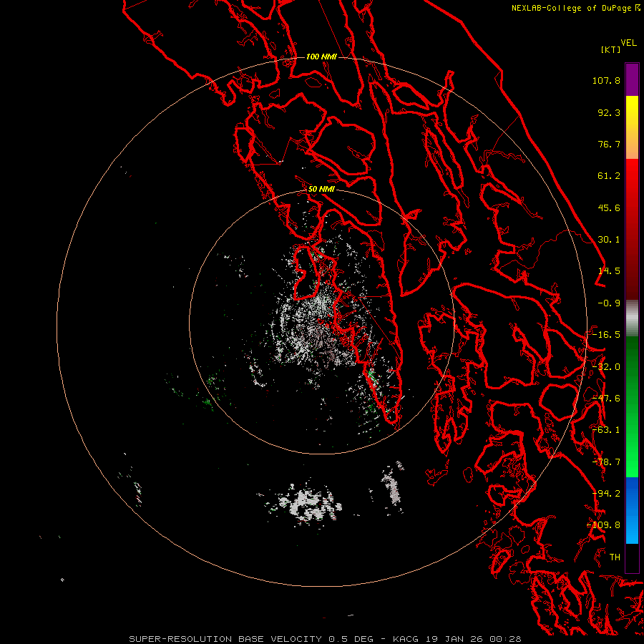
Task: Select the 30.1 legend value
Action: (609, 240)
